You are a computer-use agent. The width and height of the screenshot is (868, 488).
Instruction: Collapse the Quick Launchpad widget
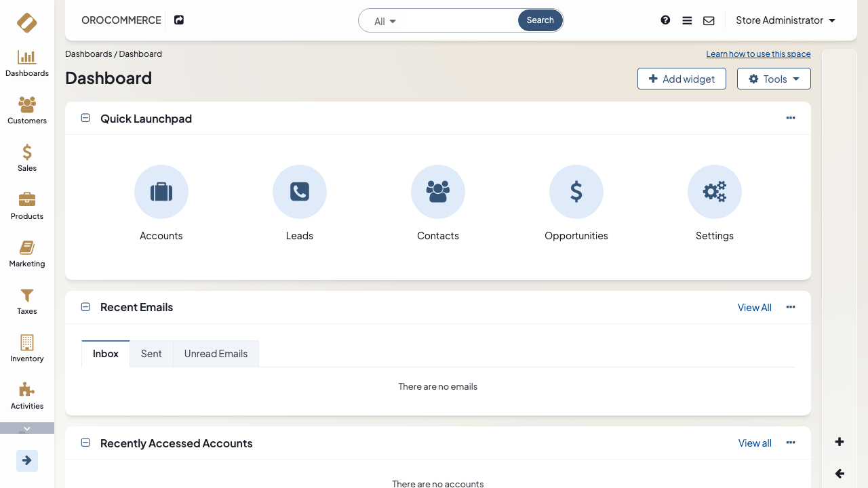[85, 118]
